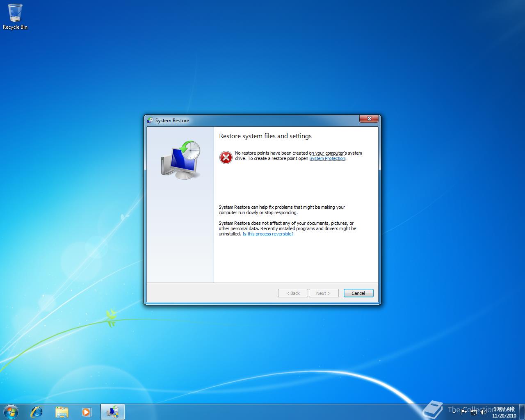Click the System Restore computer clock image
This screenshot has height=420, width=525.
click(x=181, y=160)
